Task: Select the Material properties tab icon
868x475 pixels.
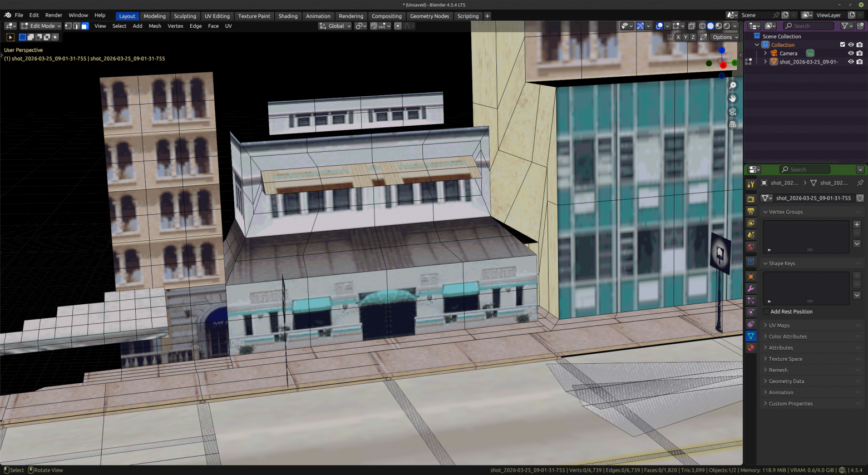Action: click(751, 348)
